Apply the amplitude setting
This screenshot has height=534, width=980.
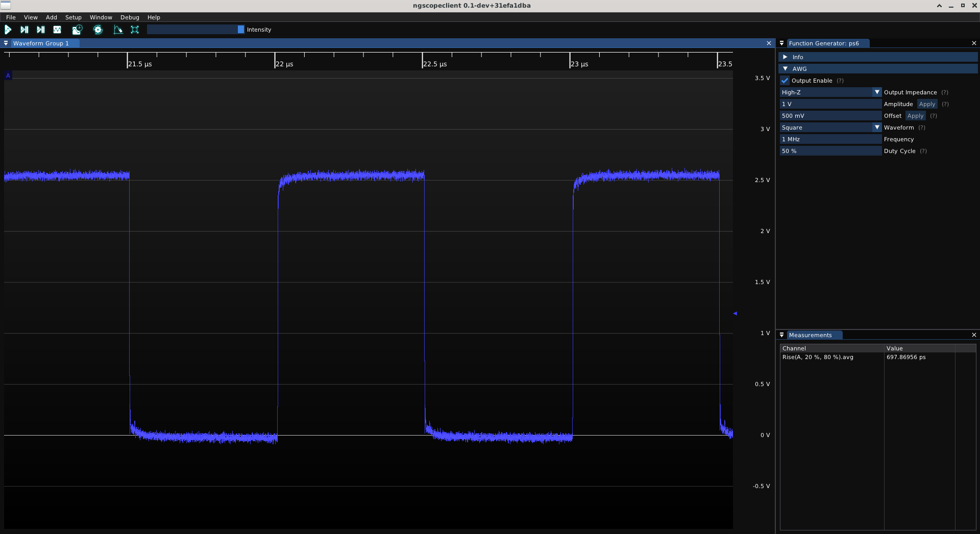[x=927, y=104]
